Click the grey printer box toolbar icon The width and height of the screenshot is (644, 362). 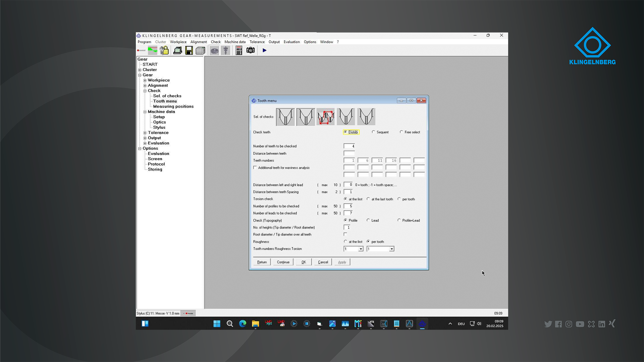(201, 51)
